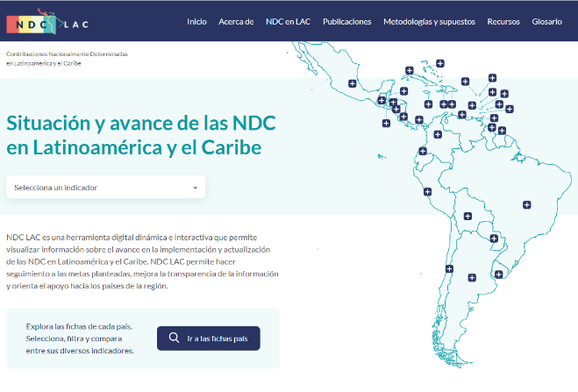Select the El Salvador offset marker
This screenshot has width=578, height=392.
[x=386, y=123]
